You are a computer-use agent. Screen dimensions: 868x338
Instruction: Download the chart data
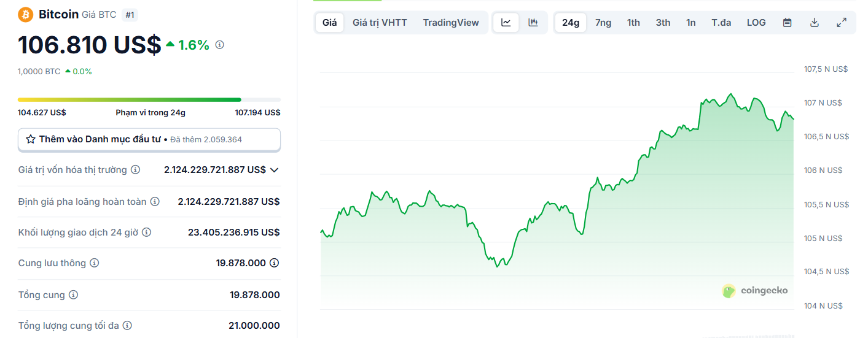pyautogui.click(x=815, y=23)
